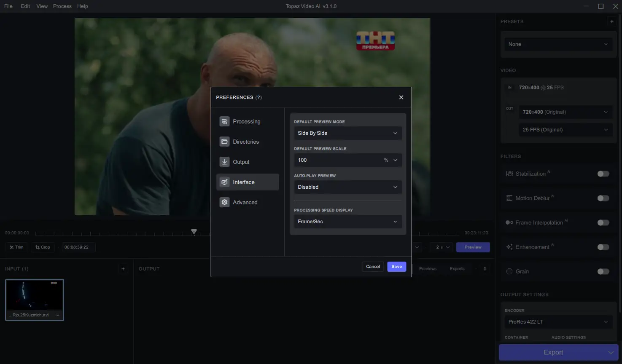Open the input file's three-dot menu
622x364 pixels.
pyautogui.click(x=57, y=315)
